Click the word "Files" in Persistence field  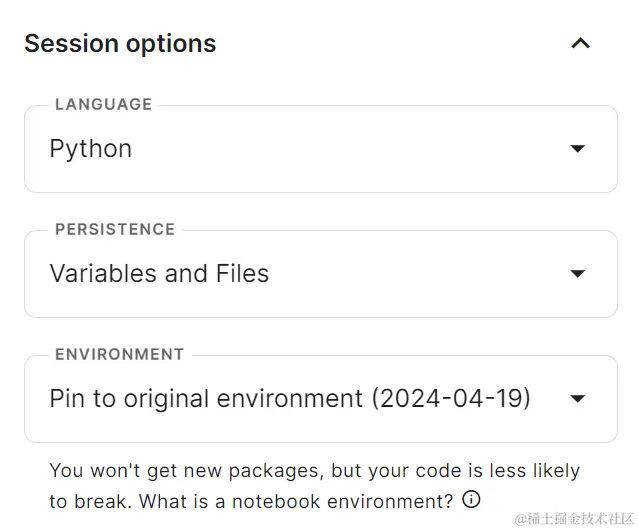click(x=243, y=274)
